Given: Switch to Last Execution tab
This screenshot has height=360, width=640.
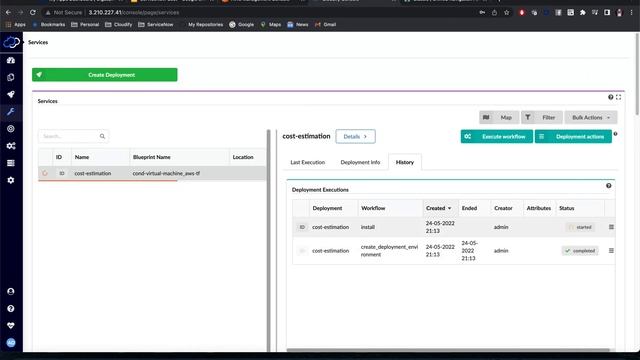Looking at the screenshot, I should [307, 162].
